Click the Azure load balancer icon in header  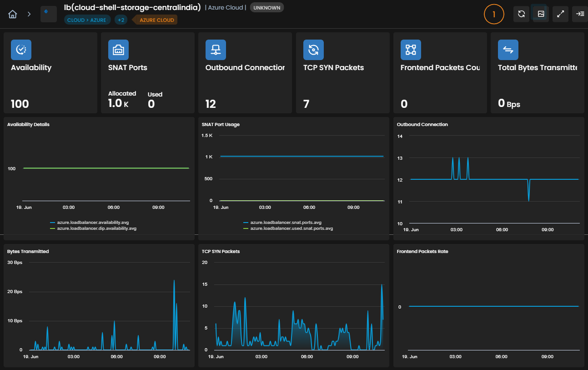coord(49,14)
